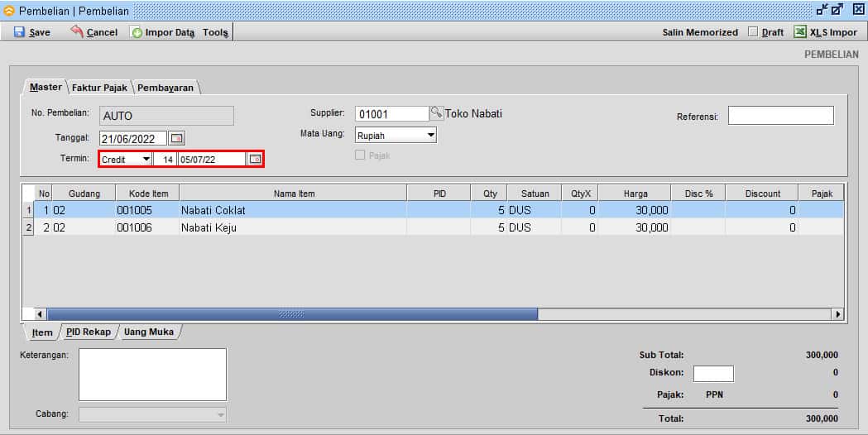Click row selector 2 in item grid
This screenshot has height=435, width=868.
28,227
